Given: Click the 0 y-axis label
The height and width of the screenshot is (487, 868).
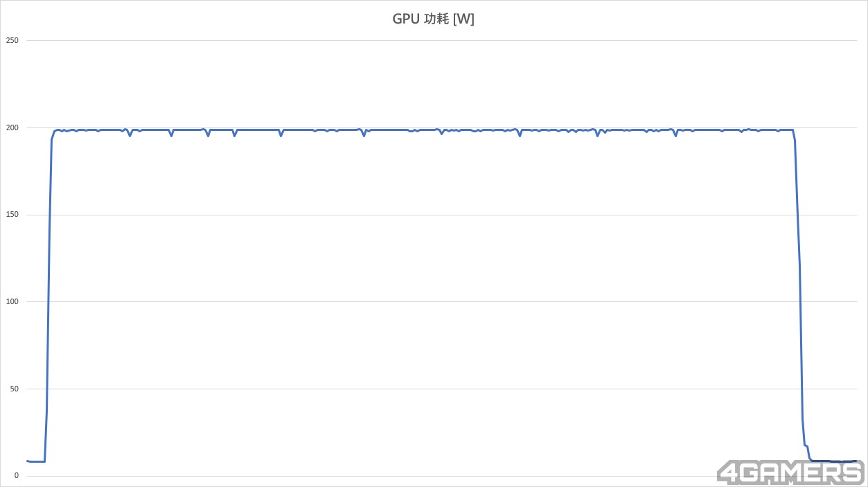Looking at the screenshot, I should [16, 476].
